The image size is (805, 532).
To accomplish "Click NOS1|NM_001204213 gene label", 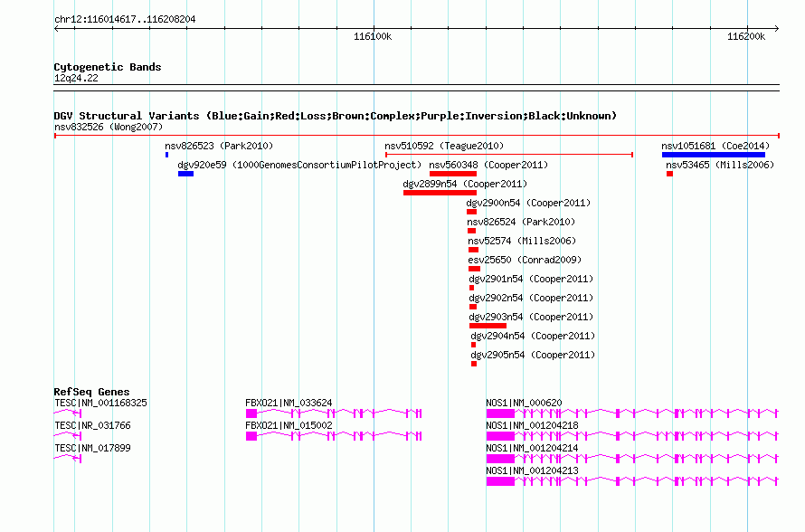I will point(532,470).
